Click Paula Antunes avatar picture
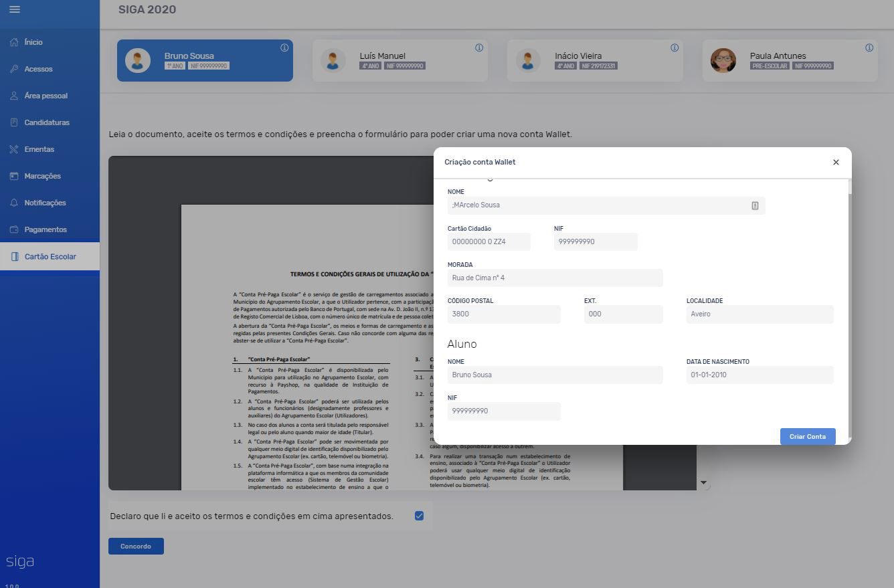The image size is (894, 588). tap(723, 61)
